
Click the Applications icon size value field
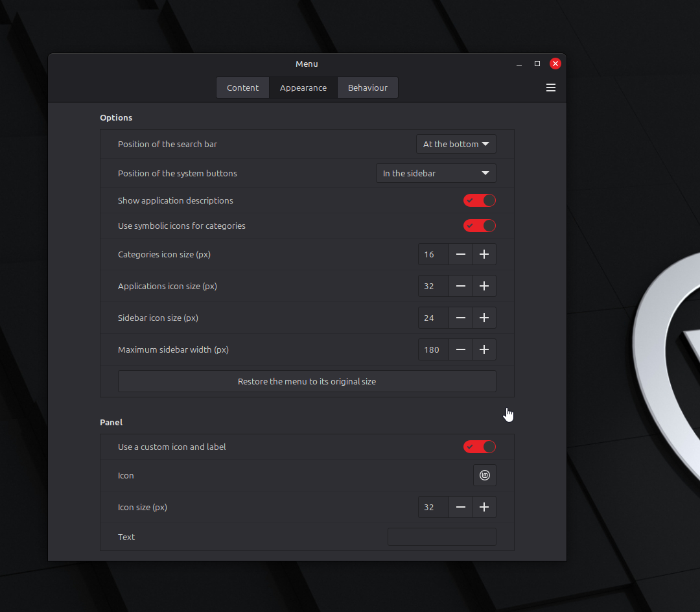[434, 286]
